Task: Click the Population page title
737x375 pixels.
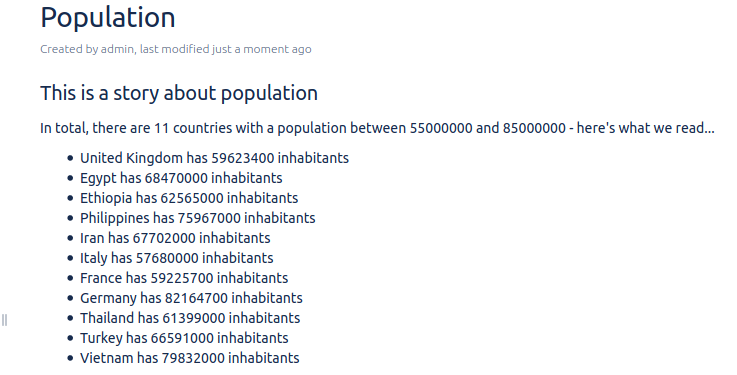Action: pos(108,18)
